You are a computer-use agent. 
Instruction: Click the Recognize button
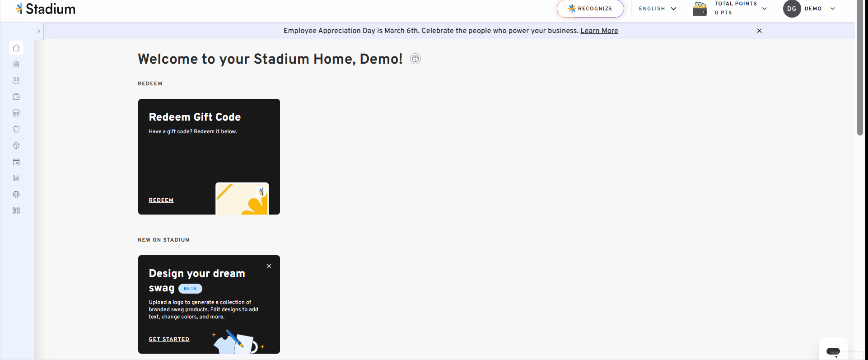(x=590, y=9)
